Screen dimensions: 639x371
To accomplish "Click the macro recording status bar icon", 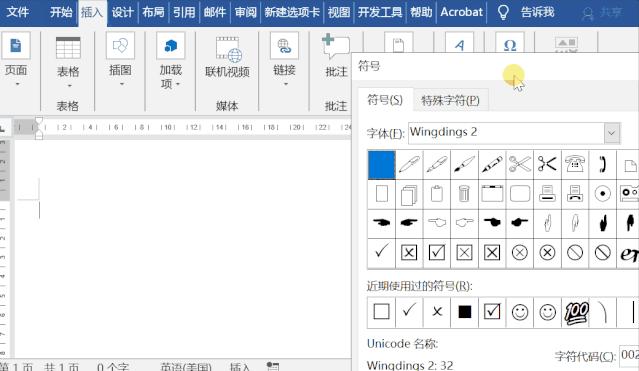I will point(273,367).
